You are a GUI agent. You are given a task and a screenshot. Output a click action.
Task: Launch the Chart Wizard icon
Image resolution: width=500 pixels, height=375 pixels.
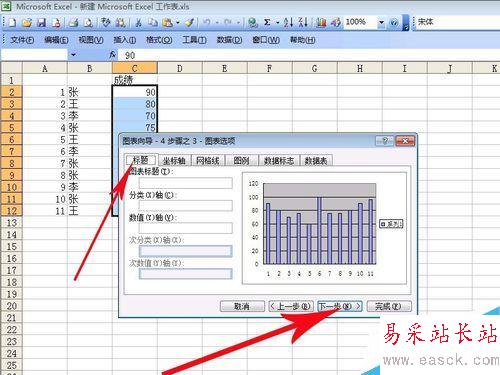coord(321,22)
